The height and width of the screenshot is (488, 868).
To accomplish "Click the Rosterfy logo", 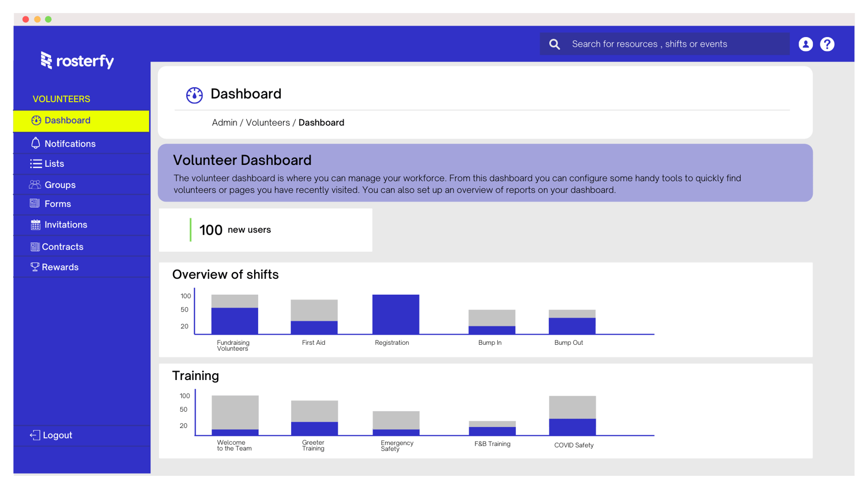I will pyautogui.click(x=77, y=61).
